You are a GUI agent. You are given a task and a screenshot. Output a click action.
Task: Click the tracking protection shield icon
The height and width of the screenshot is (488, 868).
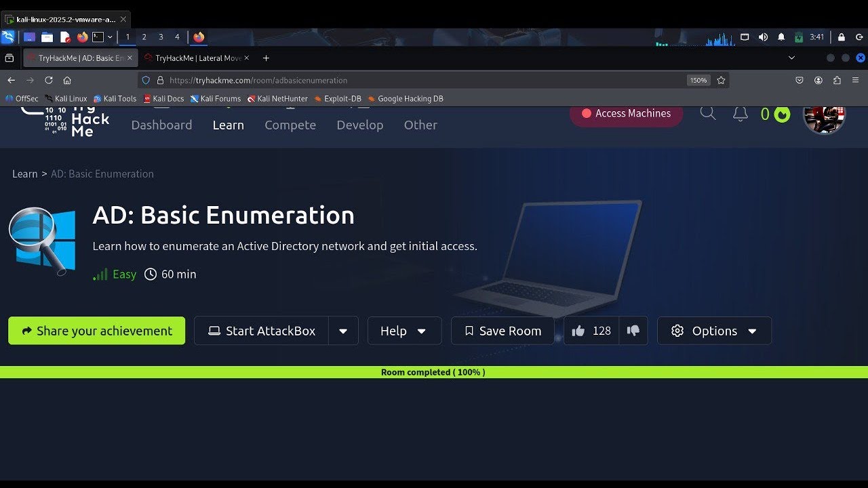click(146, 80)
